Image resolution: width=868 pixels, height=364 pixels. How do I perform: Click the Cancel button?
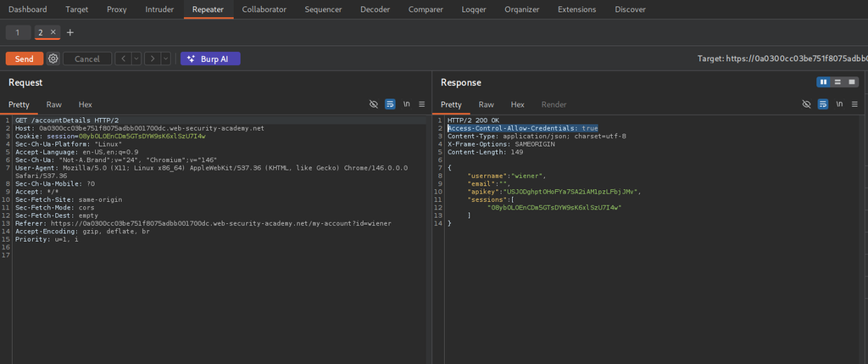87,59
